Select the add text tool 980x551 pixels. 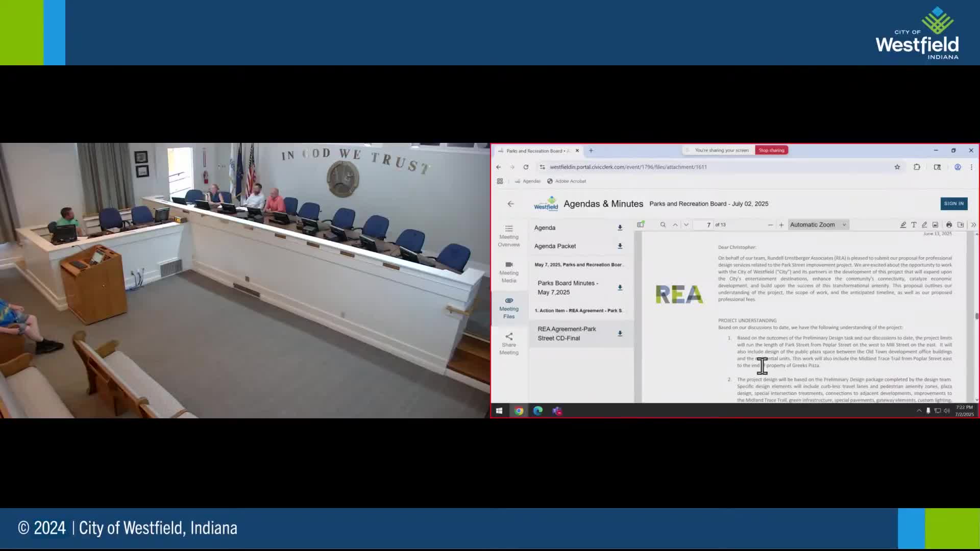pos(914,224)
